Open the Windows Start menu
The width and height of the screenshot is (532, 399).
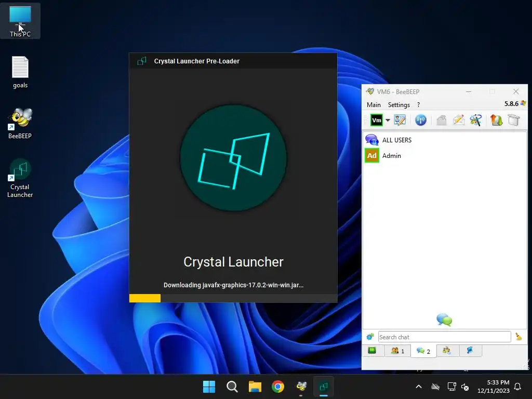[209, 387]
